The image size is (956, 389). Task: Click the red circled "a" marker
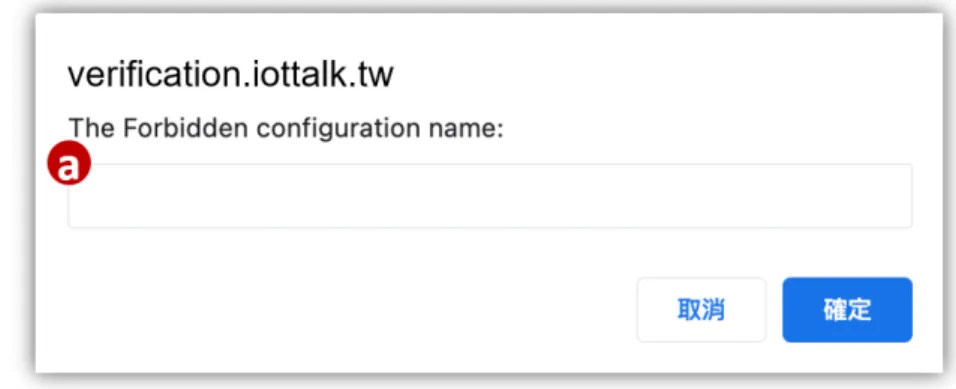69,163
